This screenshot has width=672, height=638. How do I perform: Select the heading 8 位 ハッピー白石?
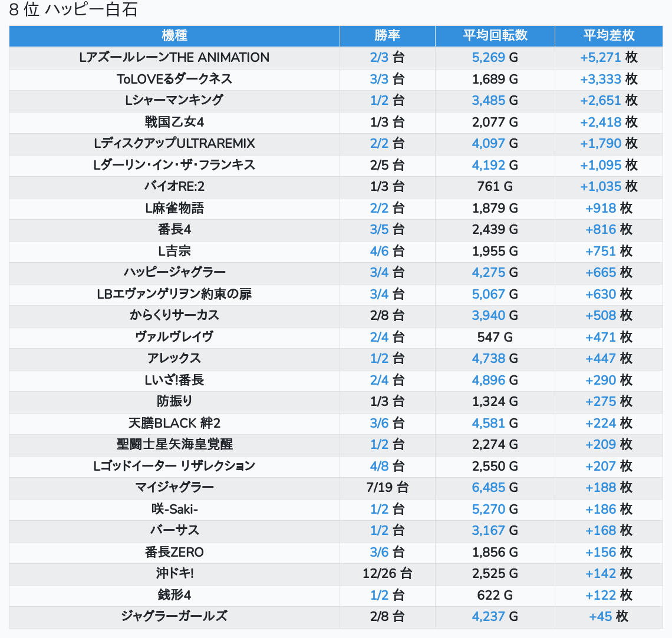(73, 9)
